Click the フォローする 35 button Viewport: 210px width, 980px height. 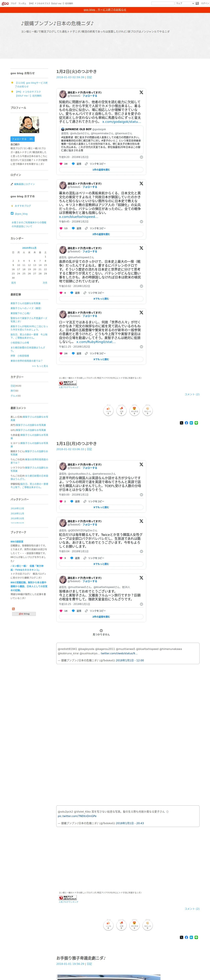point(22,139)
